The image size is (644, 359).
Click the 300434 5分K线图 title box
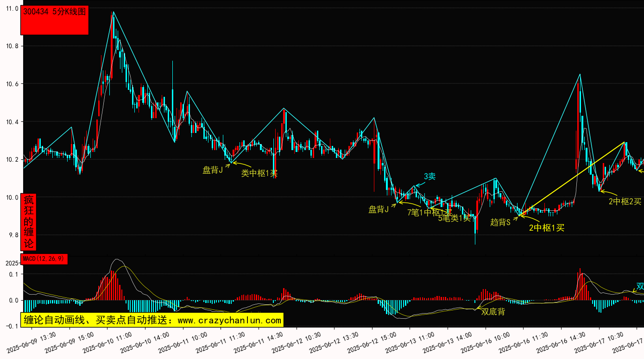tap(55, 21)
